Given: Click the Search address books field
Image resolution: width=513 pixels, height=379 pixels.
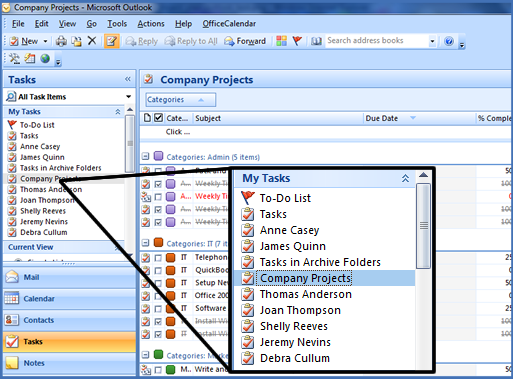Looking at the screenshot, I should point(377,41).
